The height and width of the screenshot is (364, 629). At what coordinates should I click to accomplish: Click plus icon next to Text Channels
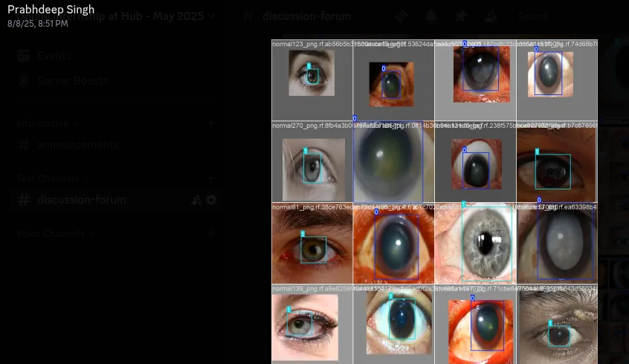pyautogui.click(x=211, y=178)
